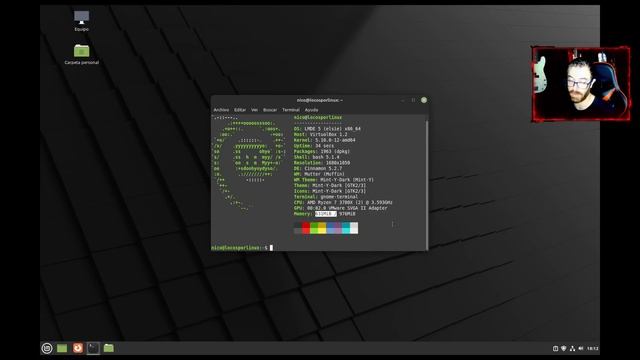Click the 'GPU: VMware SVGA II Adapter' line
The width and height of the screenshot is (640, 360).
[341, 209]
